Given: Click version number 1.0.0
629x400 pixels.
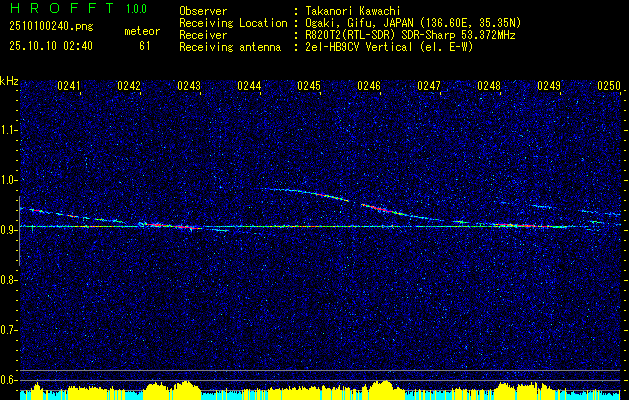Looking at the screenshot, I should tap(136, 8).
